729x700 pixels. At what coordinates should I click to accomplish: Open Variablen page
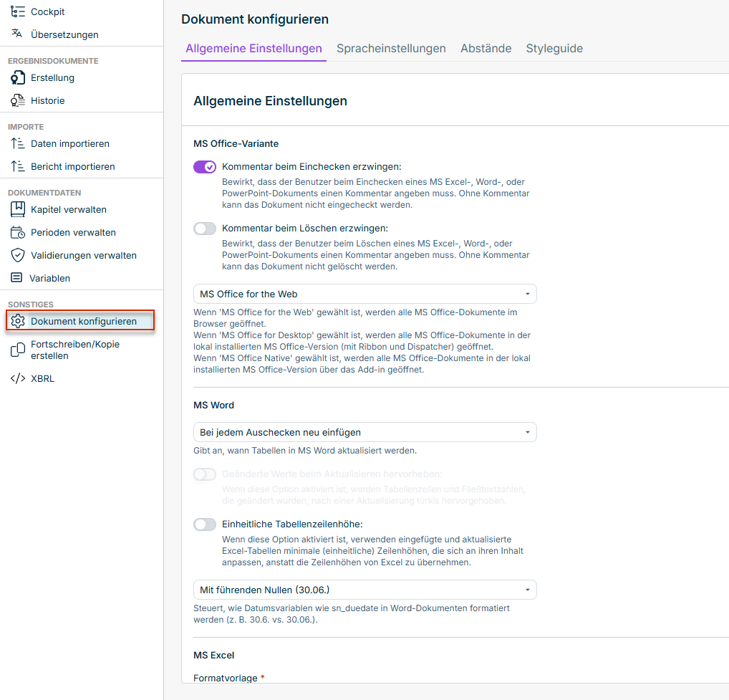tap(49, 278)
